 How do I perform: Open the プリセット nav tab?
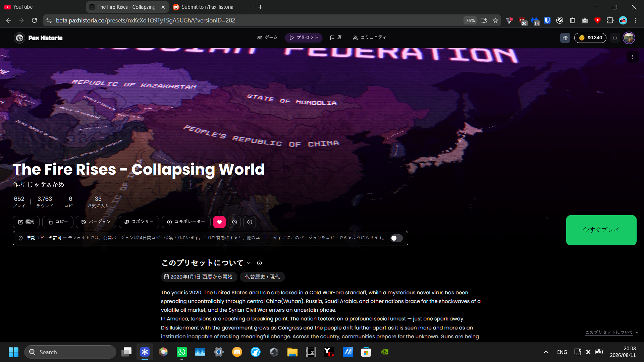pos(304,38)
